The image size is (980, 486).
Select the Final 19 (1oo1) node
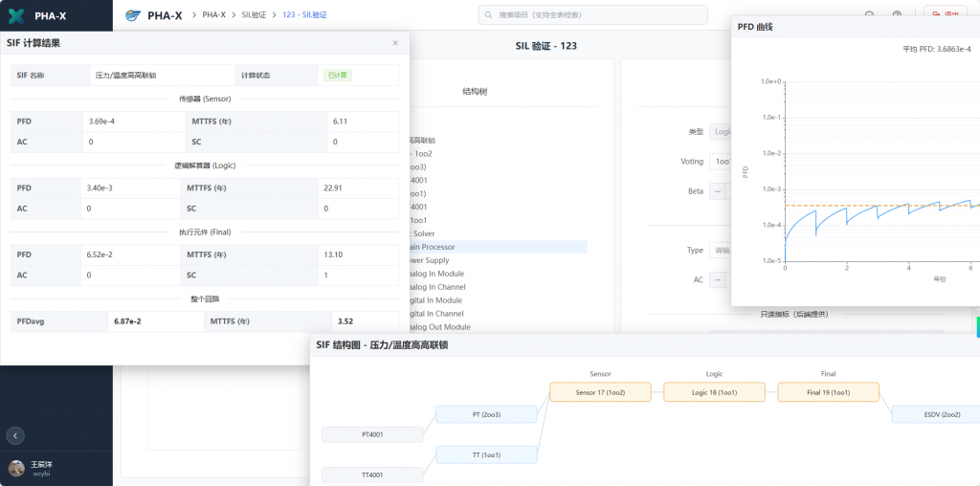pos(828,392)
